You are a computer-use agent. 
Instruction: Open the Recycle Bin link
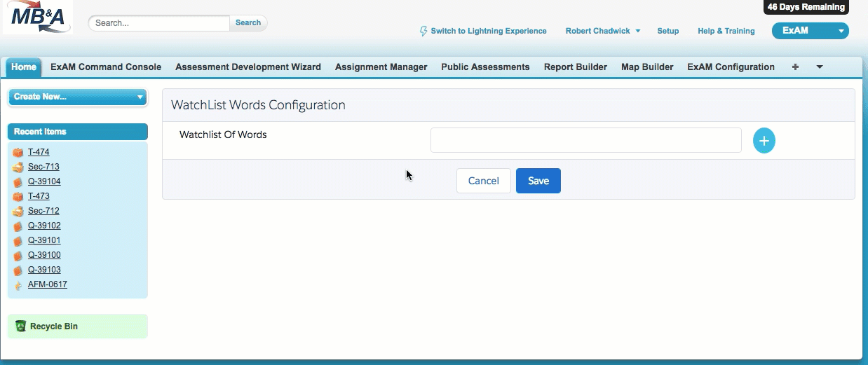(54, 326)
